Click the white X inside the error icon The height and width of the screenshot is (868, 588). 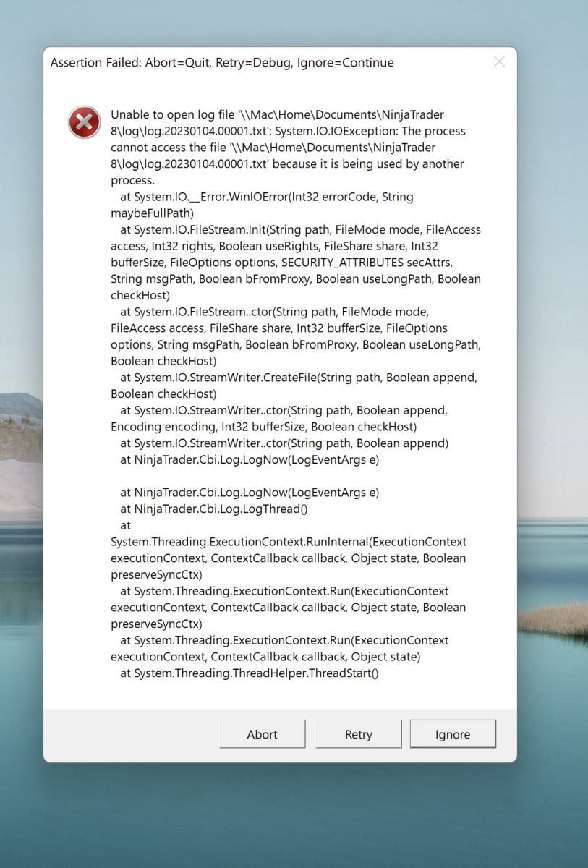pos(84,122)
